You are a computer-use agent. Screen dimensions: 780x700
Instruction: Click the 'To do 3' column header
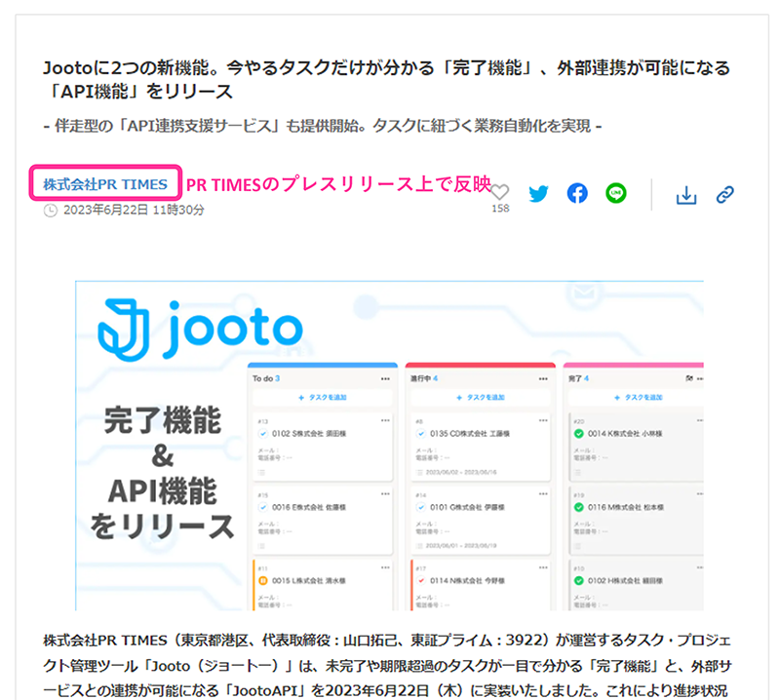tap(266, 378)
